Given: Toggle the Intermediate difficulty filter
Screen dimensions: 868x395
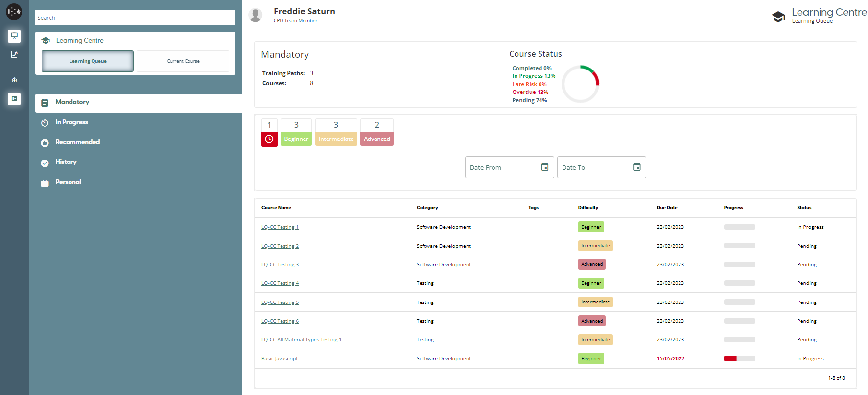Looking at the screenshot, I should (336, 139).
